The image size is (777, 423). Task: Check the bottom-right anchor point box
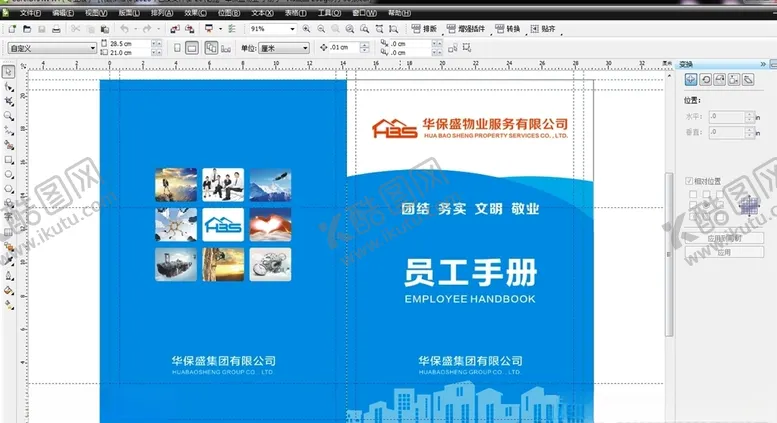pyautogui.click(x=720, y=217)
